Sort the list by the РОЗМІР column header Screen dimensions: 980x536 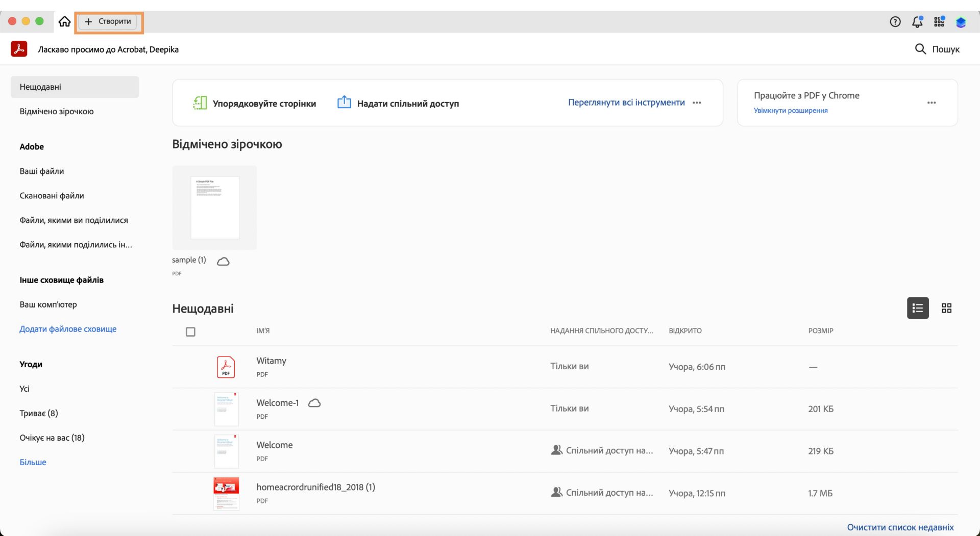tap(820, 331)
